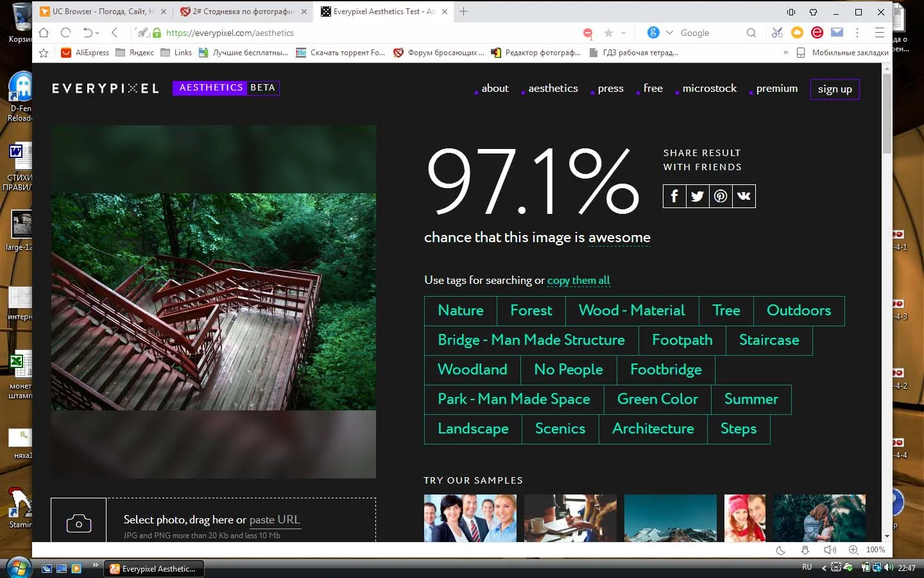Share the result on VK

(744, 196)
